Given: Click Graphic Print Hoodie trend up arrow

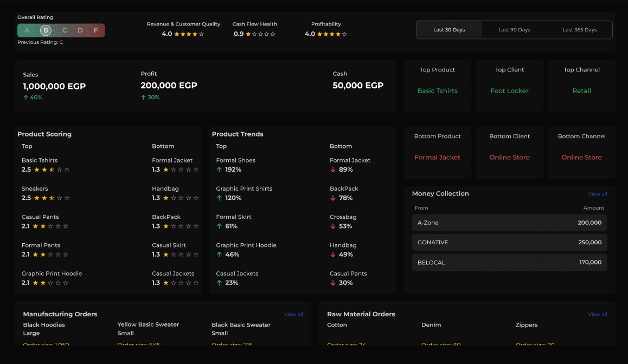Looking at the screenshot, I should tap(219, 255).
